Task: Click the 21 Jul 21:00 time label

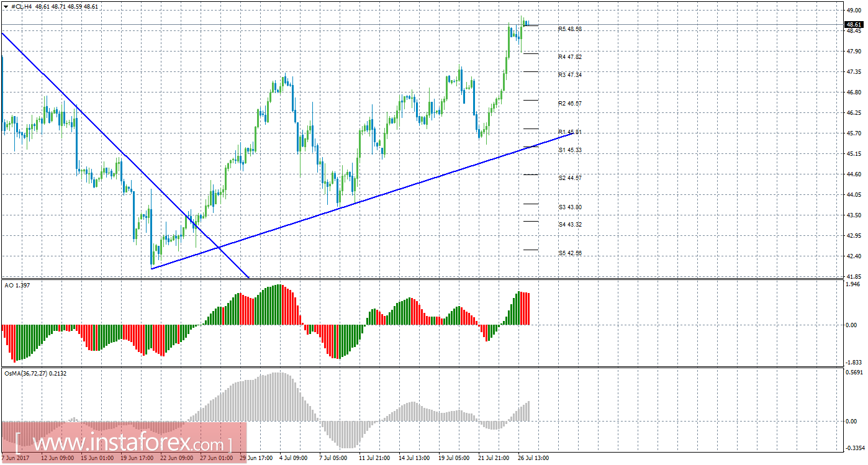Action: [x=494, y=459]
